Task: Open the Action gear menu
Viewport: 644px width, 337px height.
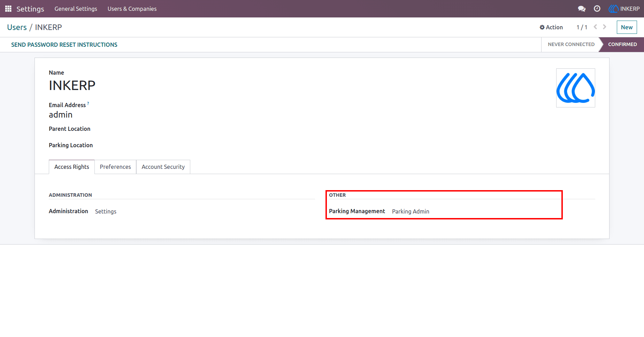Action: click(x=551, y=27)
